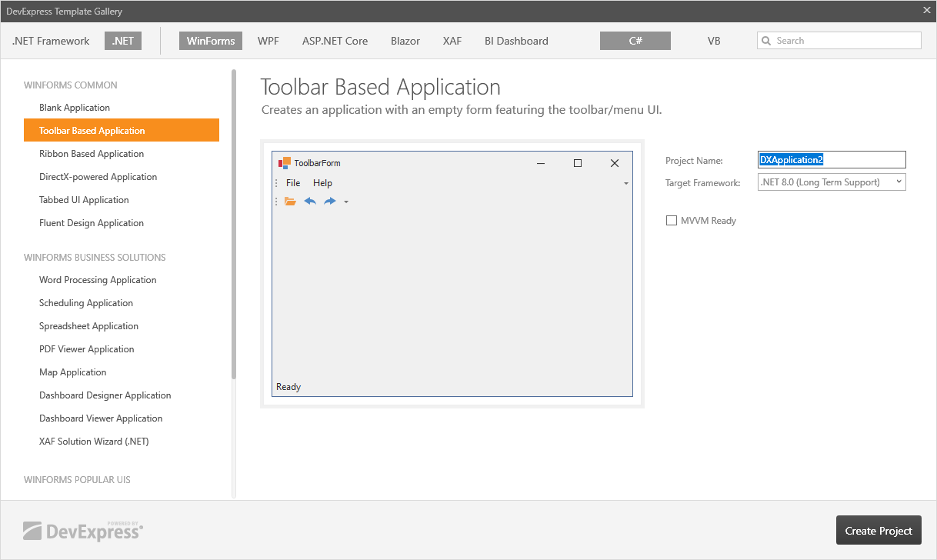Click the search magnifier icon
The width and height of the screenshot is (937, 560).
pos(766,41)
